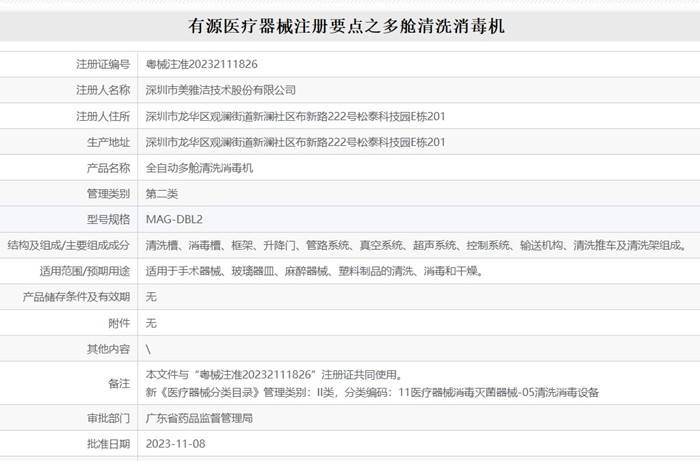Click the 管理类别 label

pyautogui.click(x=108, y=194)
